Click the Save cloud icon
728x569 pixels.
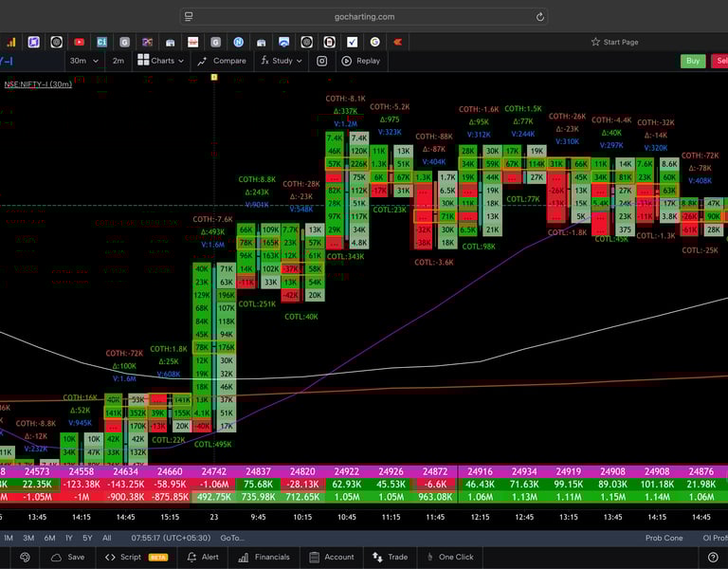56,557
